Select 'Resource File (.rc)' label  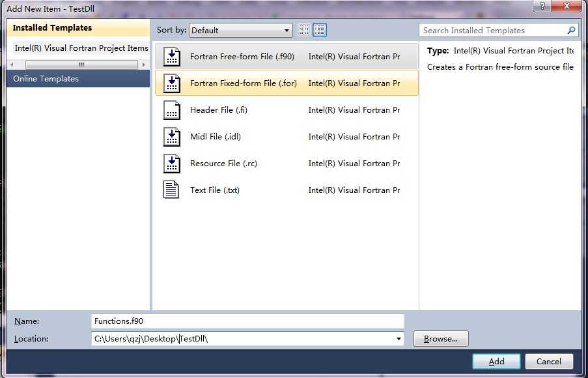click(x=223, y=164)
